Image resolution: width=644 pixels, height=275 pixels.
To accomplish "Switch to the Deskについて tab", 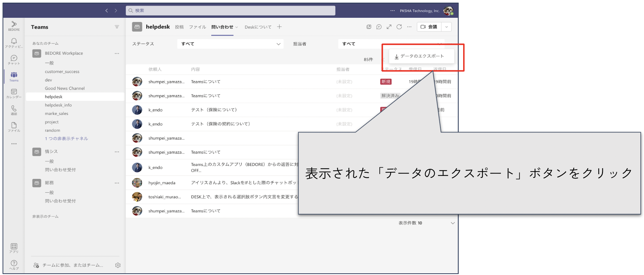I will coord(258,27).
